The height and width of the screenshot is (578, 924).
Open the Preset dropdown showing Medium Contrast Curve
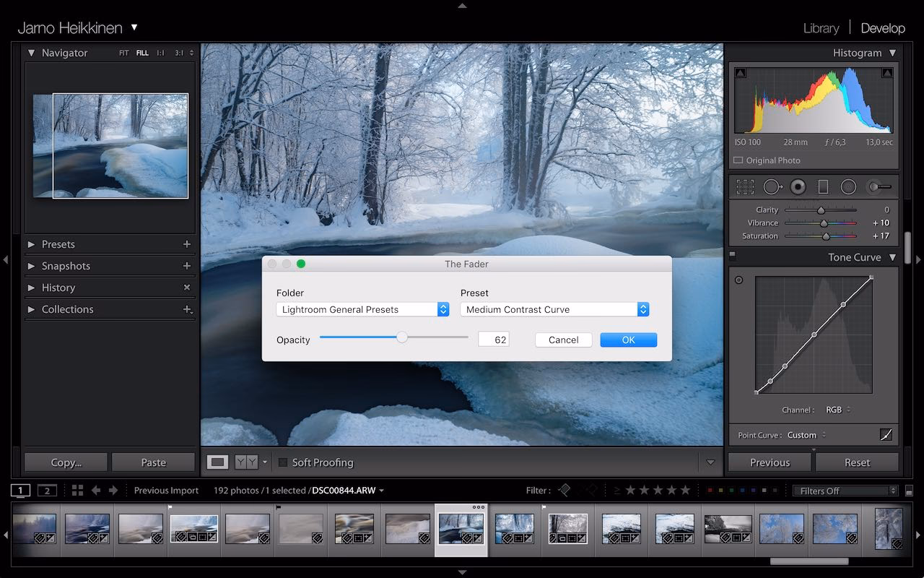click(x=554, y=309)
